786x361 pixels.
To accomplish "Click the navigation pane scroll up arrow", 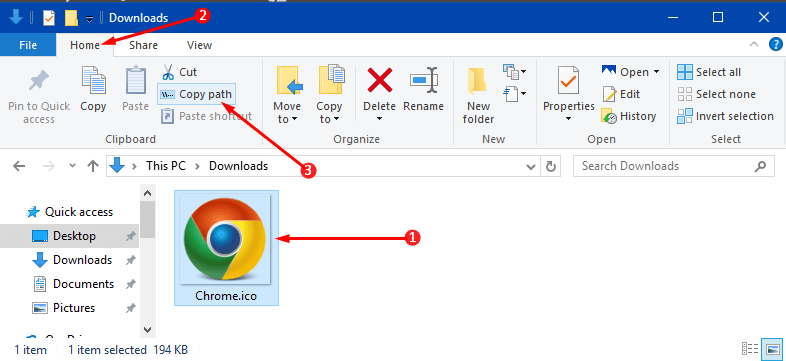I will point(147,193).
